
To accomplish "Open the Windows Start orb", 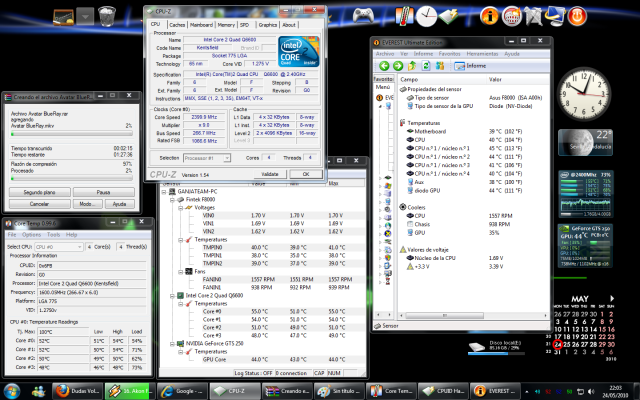I will click(x=12, y=391).
